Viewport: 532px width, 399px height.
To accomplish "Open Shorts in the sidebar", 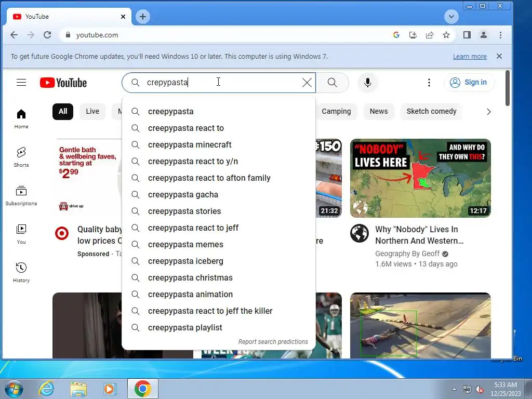I will 21,157.
